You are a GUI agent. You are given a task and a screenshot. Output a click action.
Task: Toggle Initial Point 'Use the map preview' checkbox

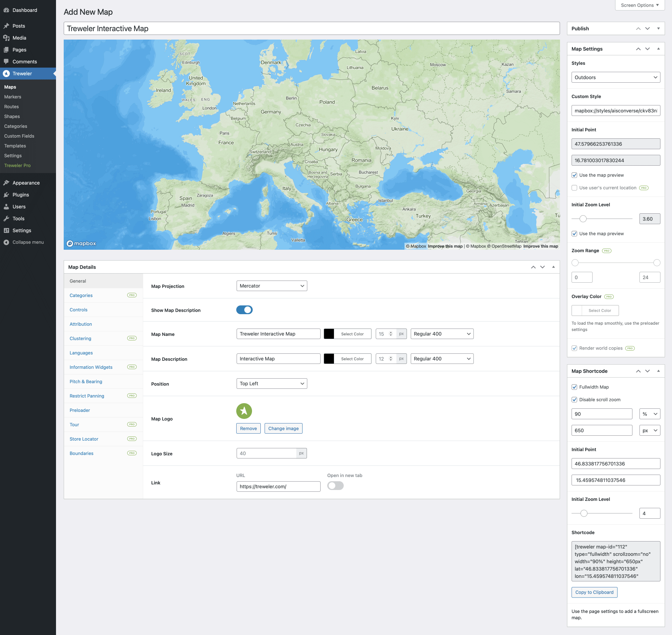pos(574,175)
